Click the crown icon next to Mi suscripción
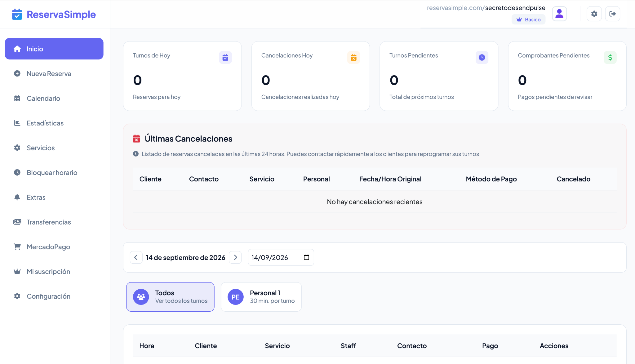The image size is (635, 364). [17, 271]
